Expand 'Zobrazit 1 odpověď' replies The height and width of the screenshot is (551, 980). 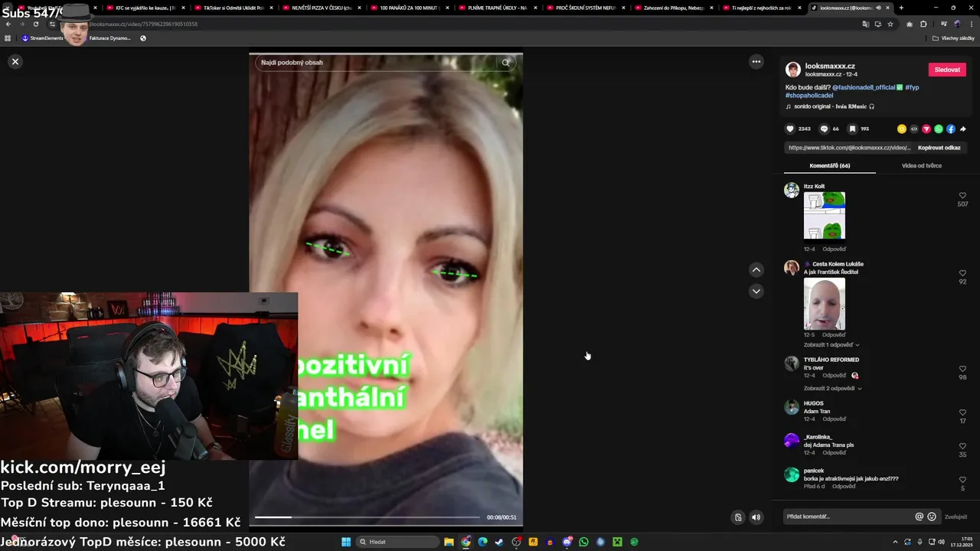(x=831, y=345)
